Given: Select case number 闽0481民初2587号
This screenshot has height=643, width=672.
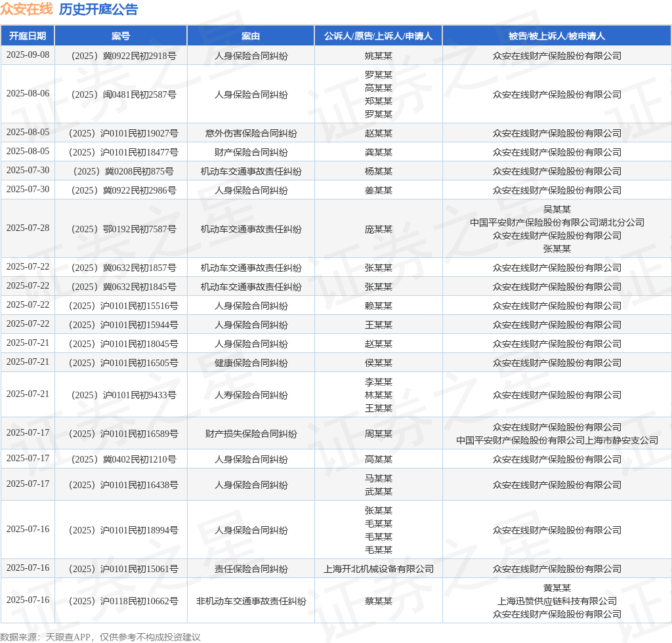Looking at the screenshot, I should coord(124,94).
